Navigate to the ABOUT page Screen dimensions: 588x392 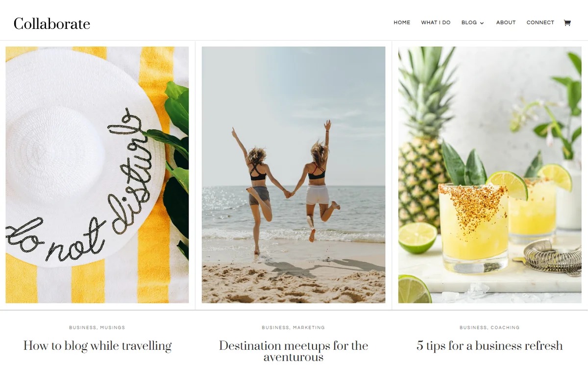coord(506,23)
